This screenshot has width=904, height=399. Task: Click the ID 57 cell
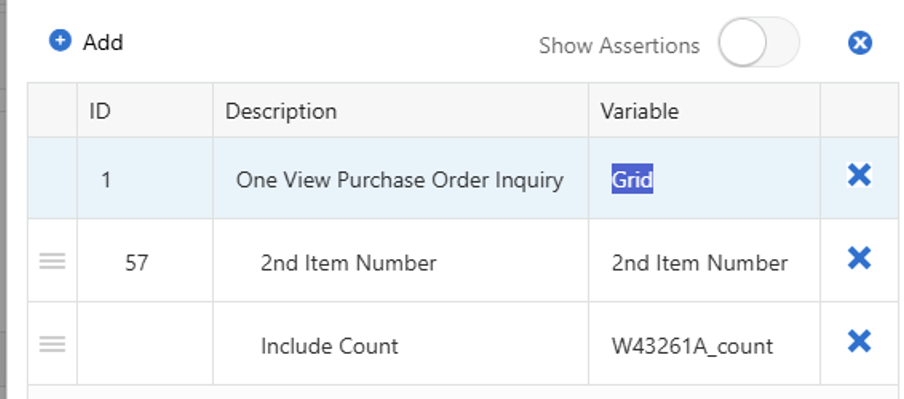point(145,261)
